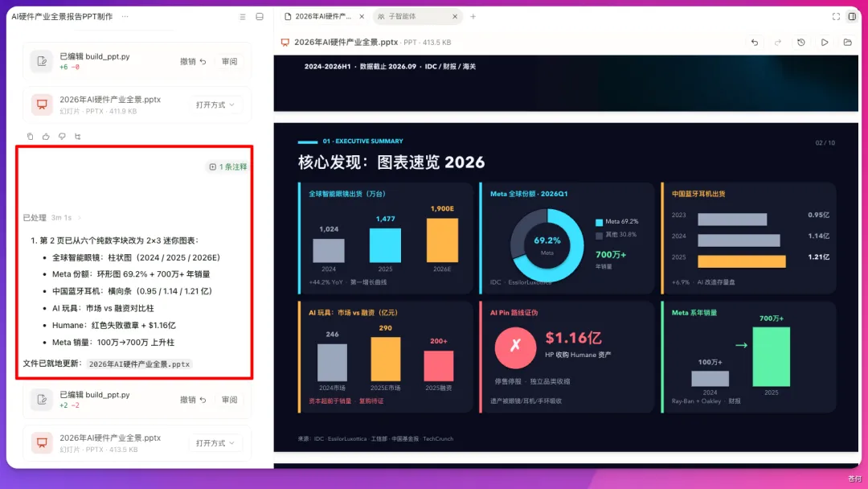Image resolution: width=868 pixels, height=489 pixels.
Task: Give the response a thumbs down
Action: click(x=62, y=136)
